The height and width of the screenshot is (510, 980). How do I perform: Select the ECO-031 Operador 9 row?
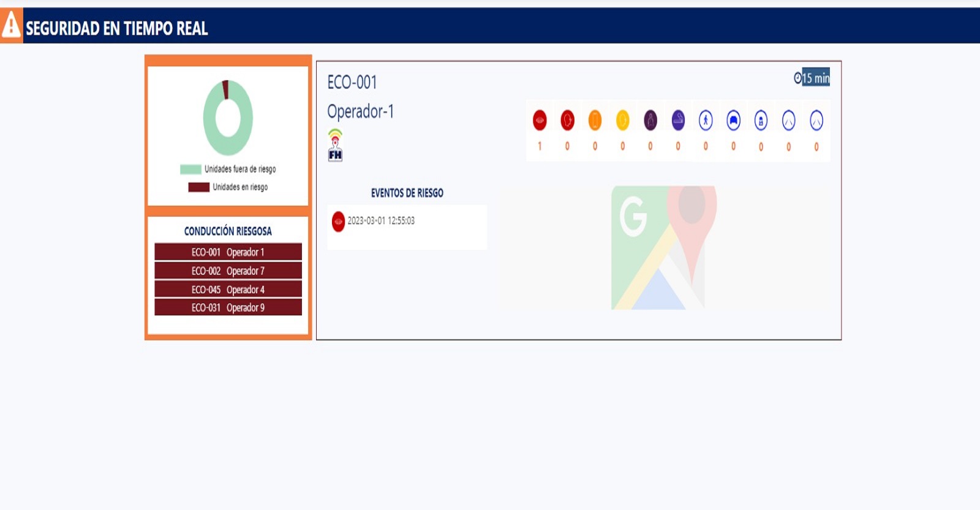pos(228,307)
